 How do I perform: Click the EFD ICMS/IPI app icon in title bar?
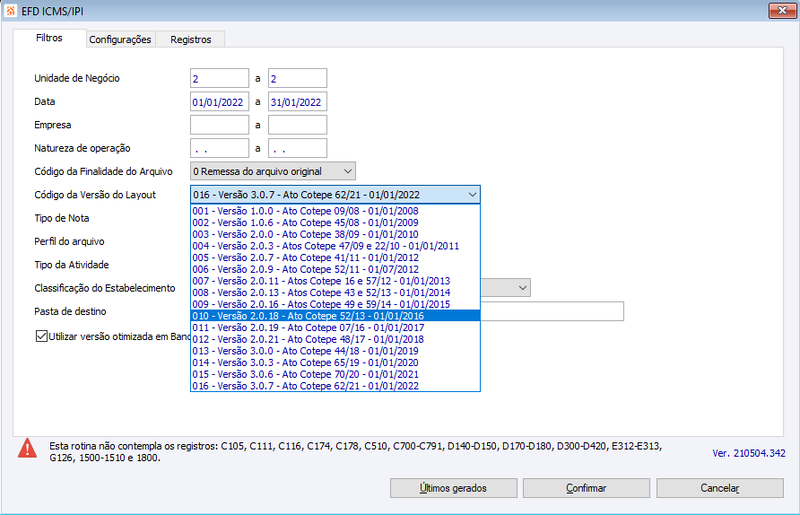(10, 11)
